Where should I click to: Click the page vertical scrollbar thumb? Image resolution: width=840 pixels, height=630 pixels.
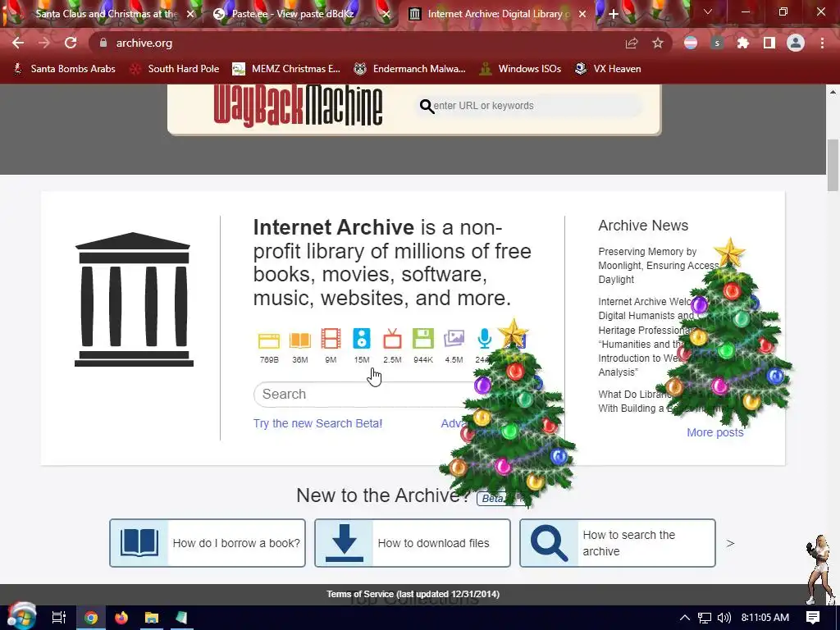[x=833, y=165]
